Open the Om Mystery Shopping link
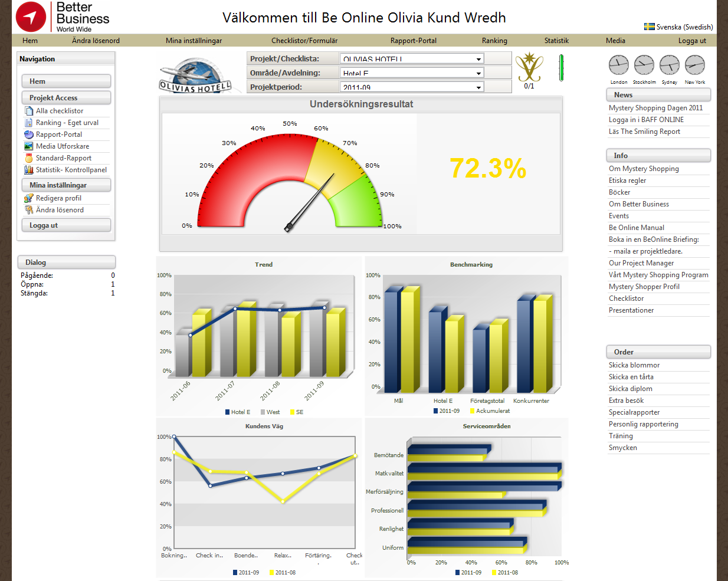The image size is (728, 581). point(644,169)
